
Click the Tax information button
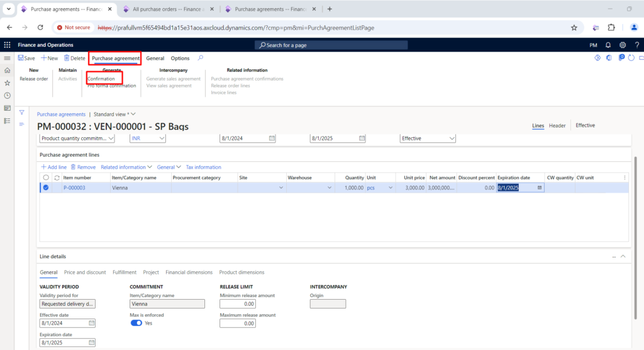coord(203,167)
